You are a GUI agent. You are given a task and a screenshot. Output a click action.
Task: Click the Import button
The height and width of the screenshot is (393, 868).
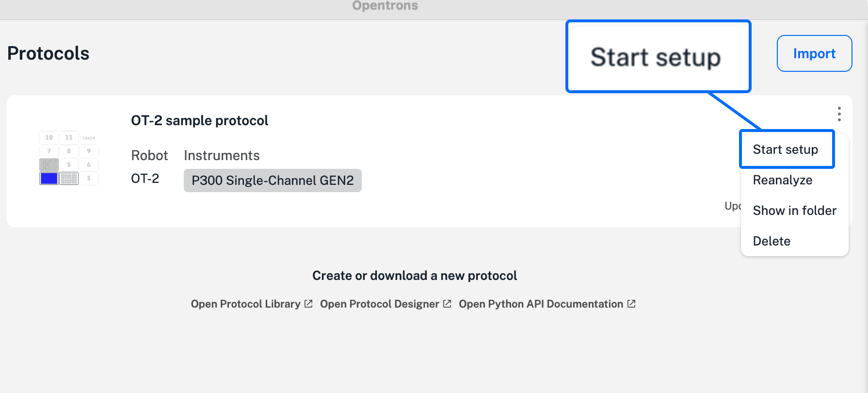[814, 53]
